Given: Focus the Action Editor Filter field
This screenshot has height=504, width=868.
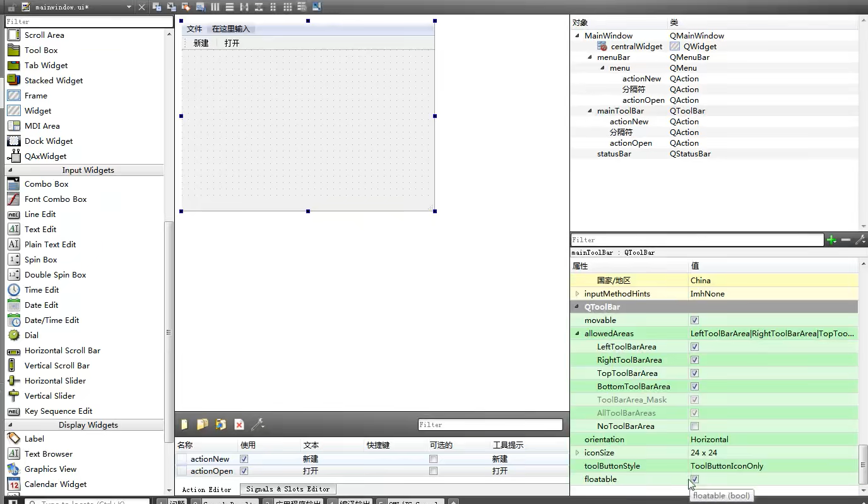Looking at the screenshot, I should tap(490, 425).
